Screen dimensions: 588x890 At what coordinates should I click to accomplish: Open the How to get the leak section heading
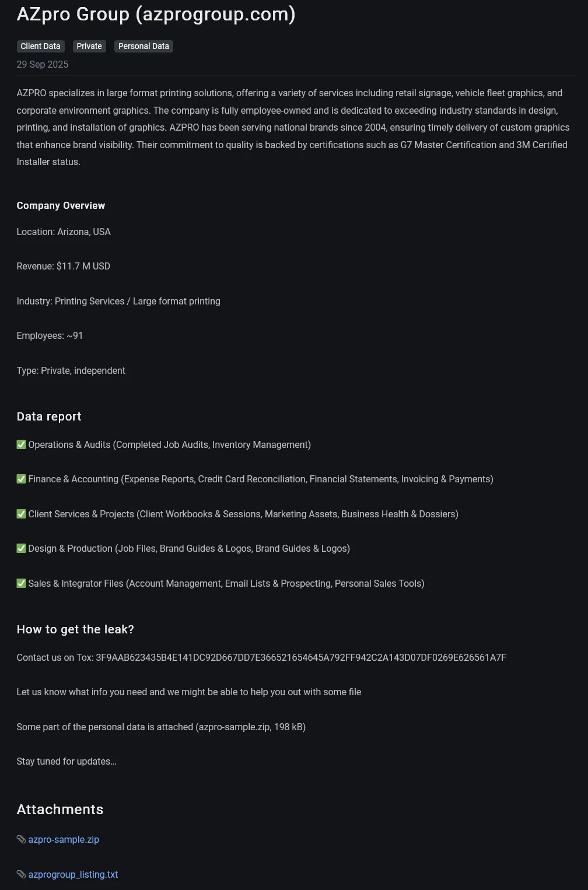(75, 629)
